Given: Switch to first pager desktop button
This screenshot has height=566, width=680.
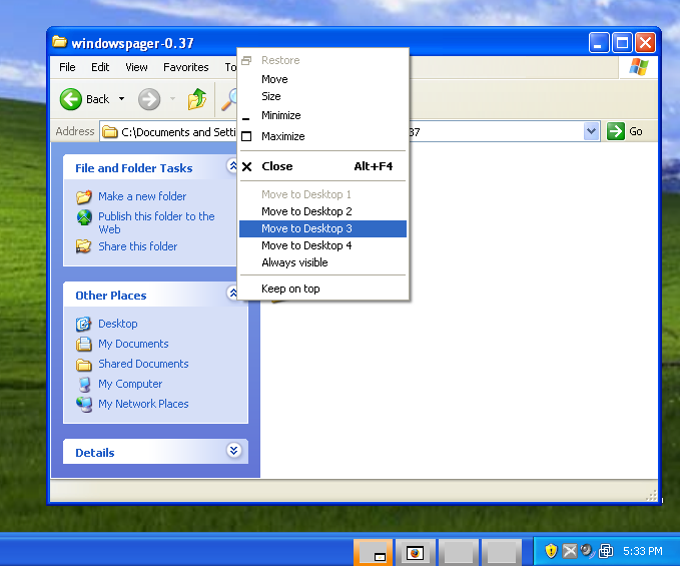Looking at the screenshot, I should click(373, 553).
